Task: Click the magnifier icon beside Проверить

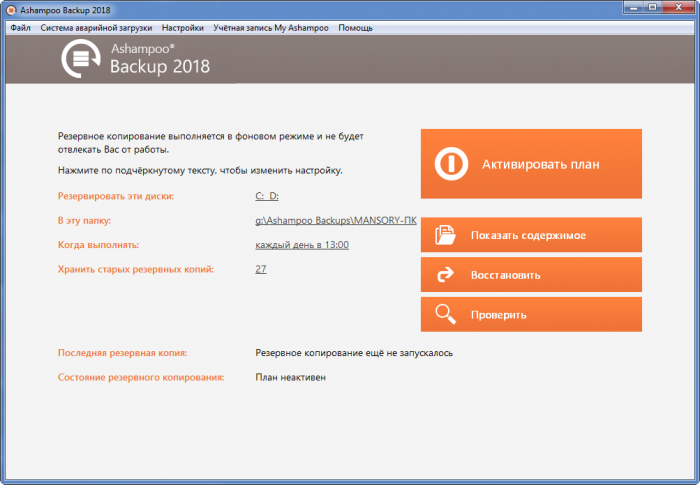Action: click(x=446, y=314)
